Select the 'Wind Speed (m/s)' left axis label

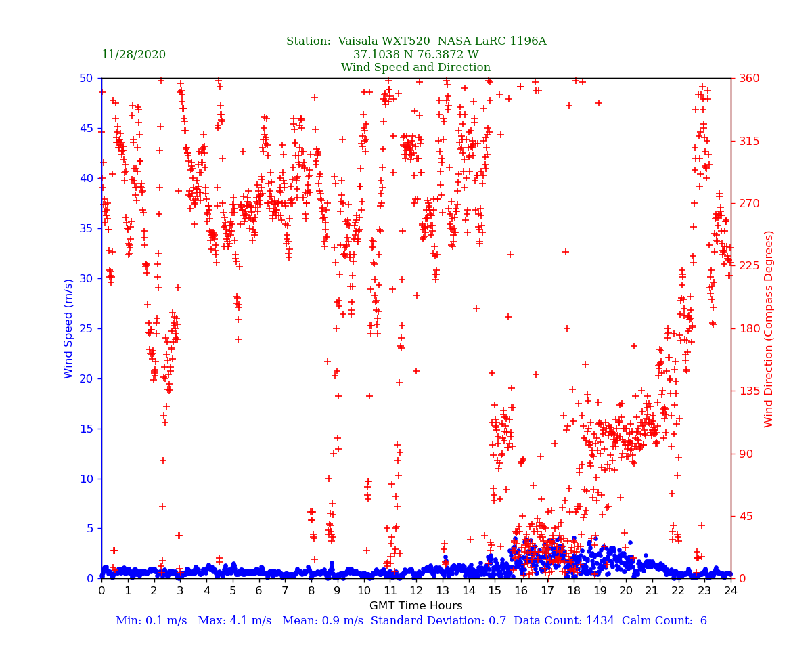[x=69, y=328]
